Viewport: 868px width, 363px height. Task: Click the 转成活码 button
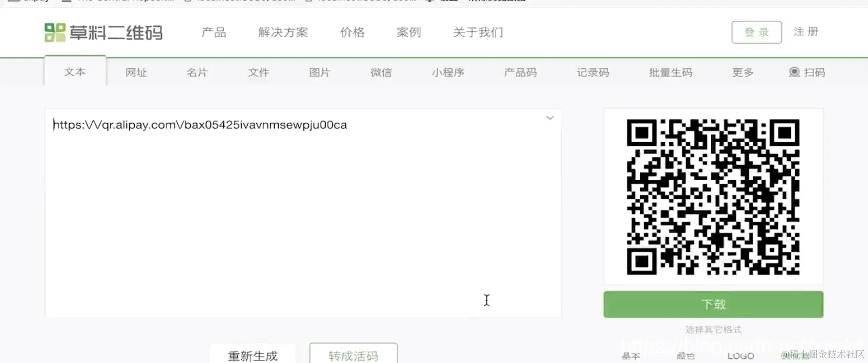point(353,355)
